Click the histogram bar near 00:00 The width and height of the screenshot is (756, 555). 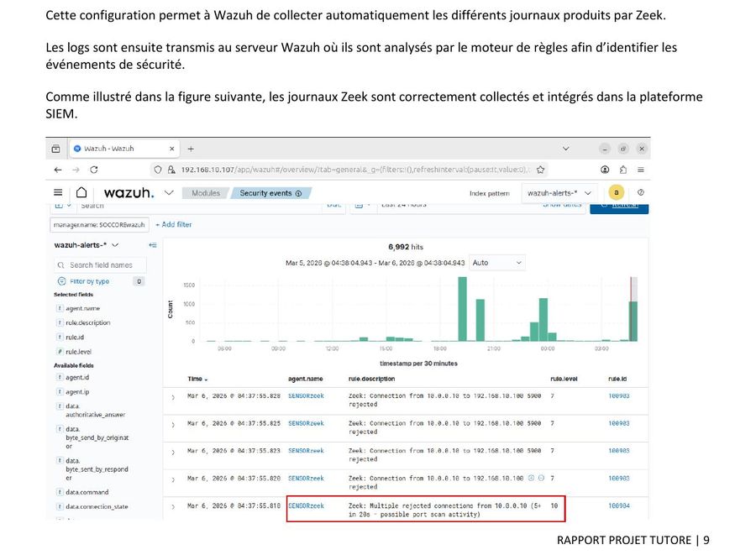[543, 319]
